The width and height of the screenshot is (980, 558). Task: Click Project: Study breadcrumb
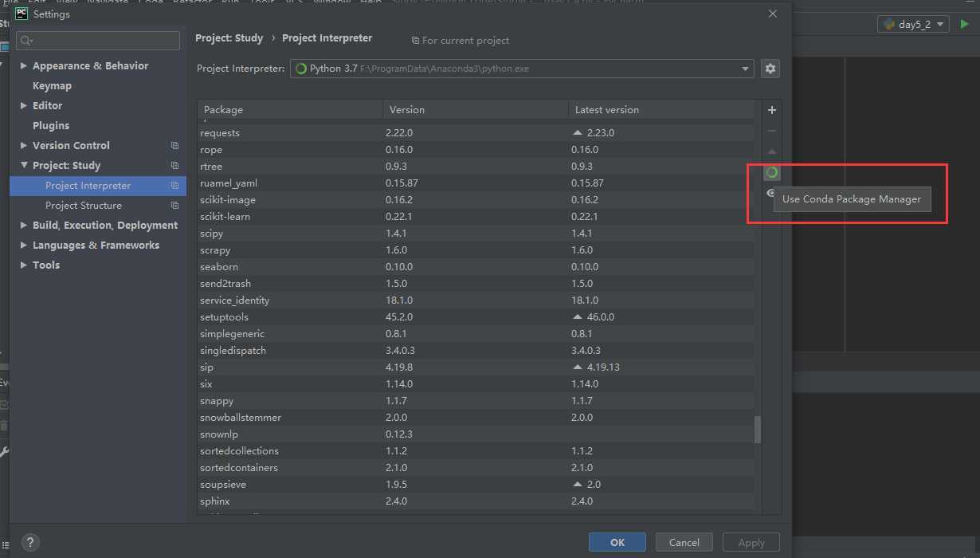pos(229,37)
